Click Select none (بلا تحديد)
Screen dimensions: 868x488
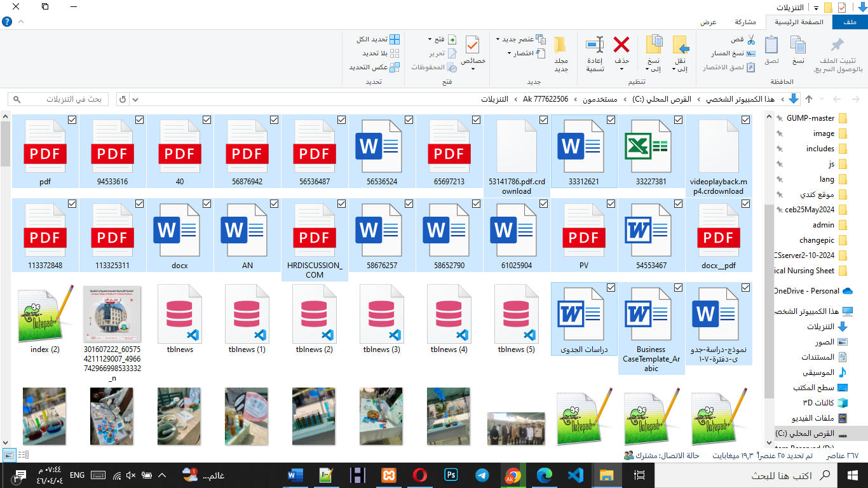[381, 53]
